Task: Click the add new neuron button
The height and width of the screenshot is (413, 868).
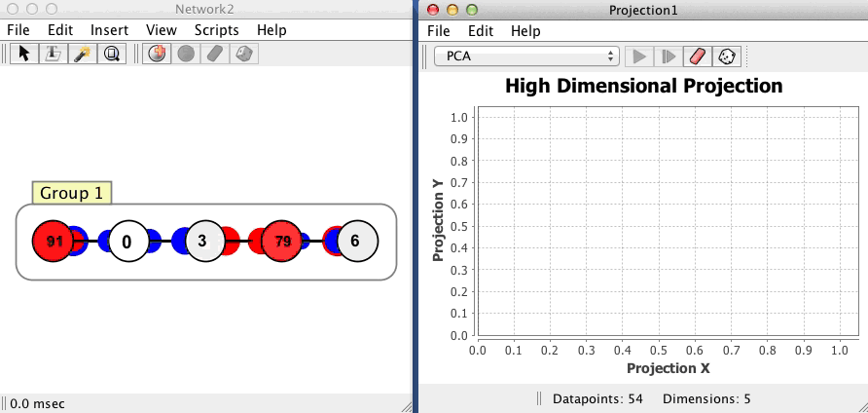Action: [156, 55]
